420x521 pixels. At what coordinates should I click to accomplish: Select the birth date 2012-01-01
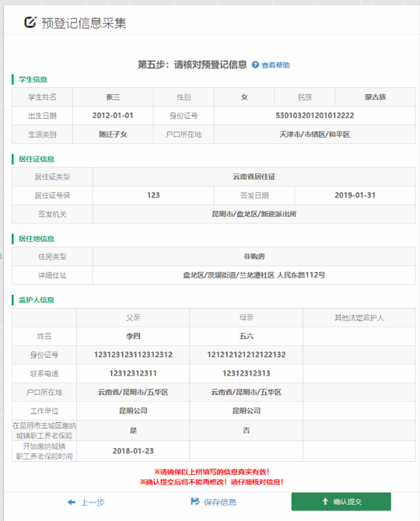tap(113, 116)
